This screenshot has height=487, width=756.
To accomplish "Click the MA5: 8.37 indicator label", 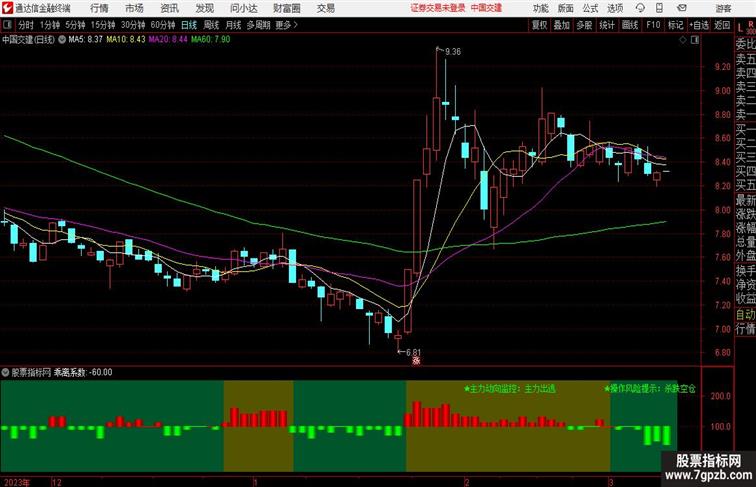I will (85, 40).
